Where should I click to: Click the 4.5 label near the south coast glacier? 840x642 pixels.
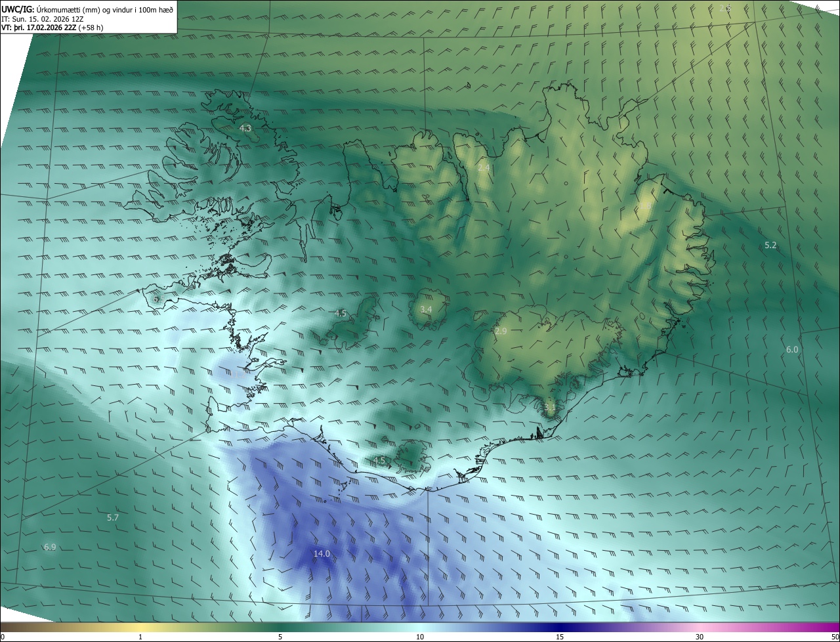coord(379,461)
